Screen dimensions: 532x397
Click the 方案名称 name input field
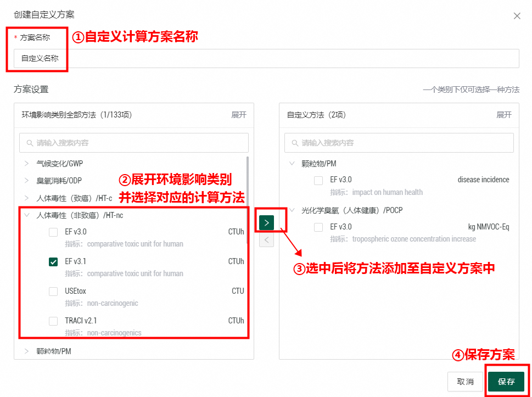coord(266,58)
